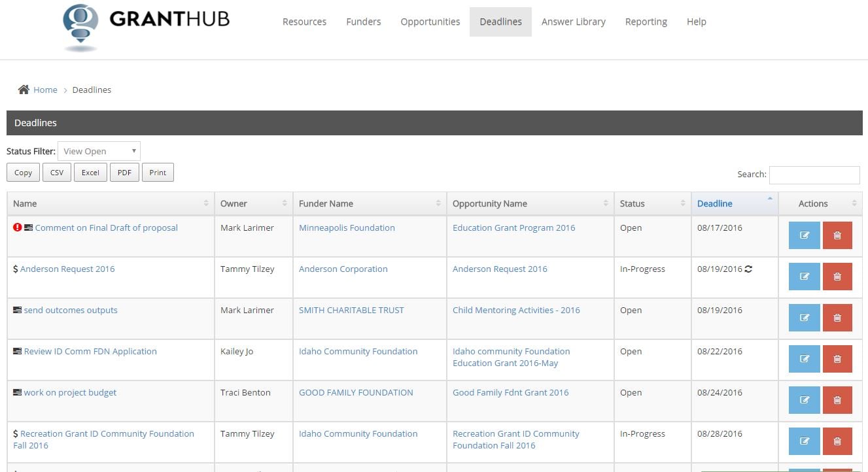The image size is (868, 472).
Task: Click trash icon for send outcomes outputs
Action: point(837,318)
